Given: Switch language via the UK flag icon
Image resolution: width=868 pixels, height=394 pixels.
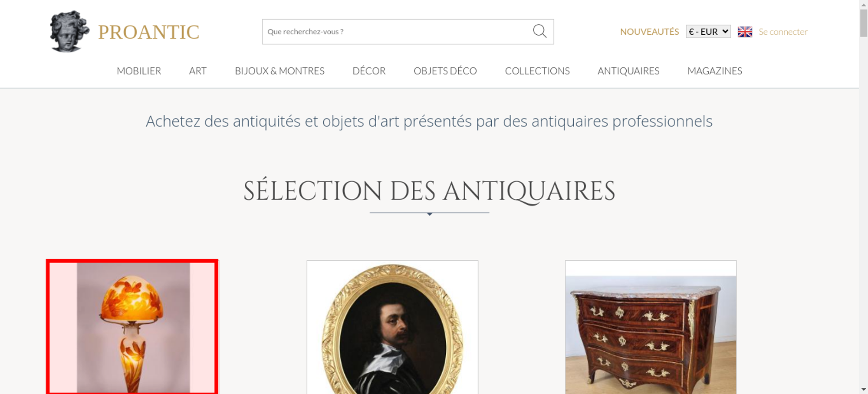Looking at the screenshot, I should [745, 32].
